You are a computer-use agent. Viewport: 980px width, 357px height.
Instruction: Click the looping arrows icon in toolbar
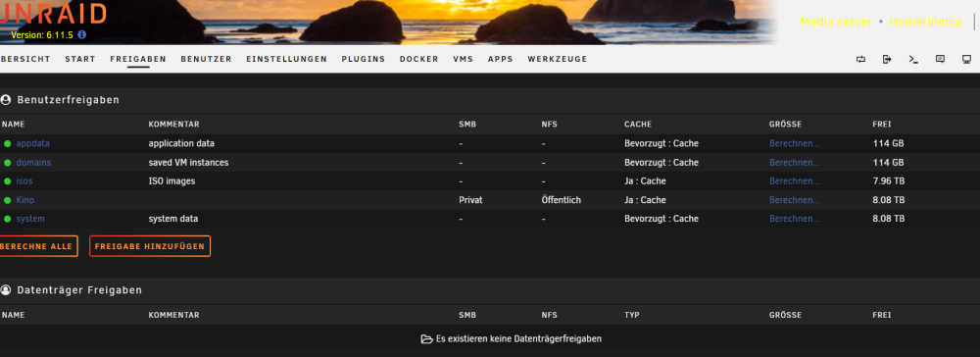(860, 60)
